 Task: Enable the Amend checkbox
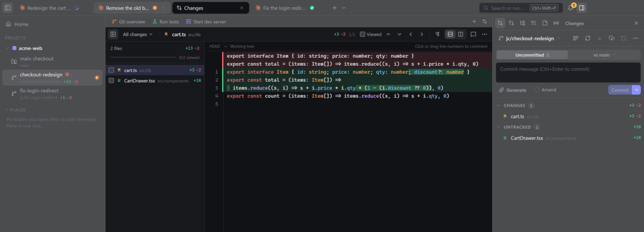pyautogui.click(x=537, y=90)
